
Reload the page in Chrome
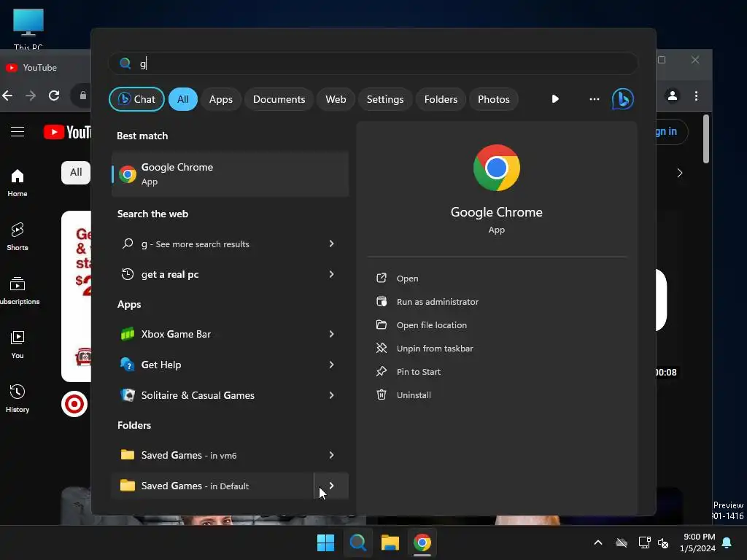pos(54,96)
